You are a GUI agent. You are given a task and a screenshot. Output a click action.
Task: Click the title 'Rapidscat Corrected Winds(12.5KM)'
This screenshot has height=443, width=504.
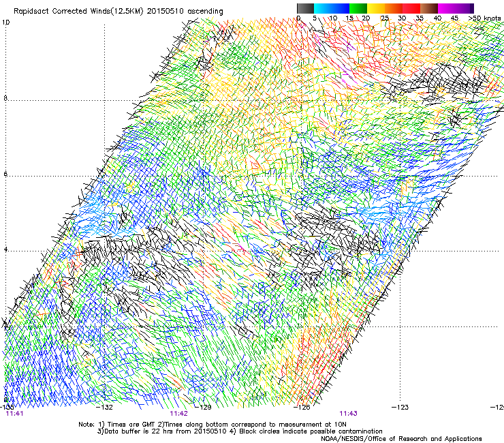point(78,12)
